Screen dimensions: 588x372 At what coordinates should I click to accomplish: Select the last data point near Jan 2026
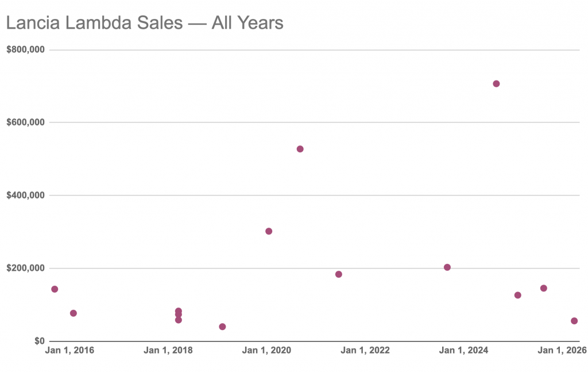coord(574,321)
